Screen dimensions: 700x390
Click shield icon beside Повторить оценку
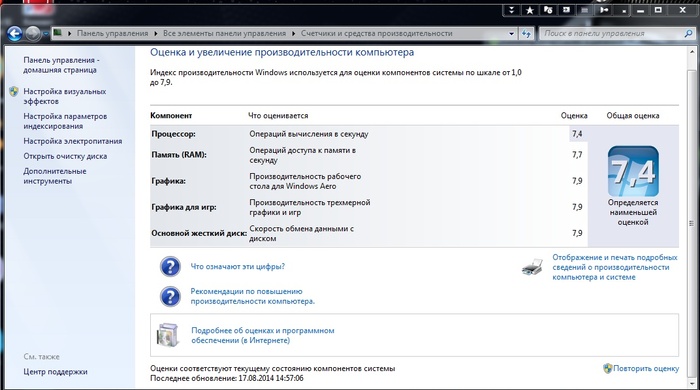point(607,369)
